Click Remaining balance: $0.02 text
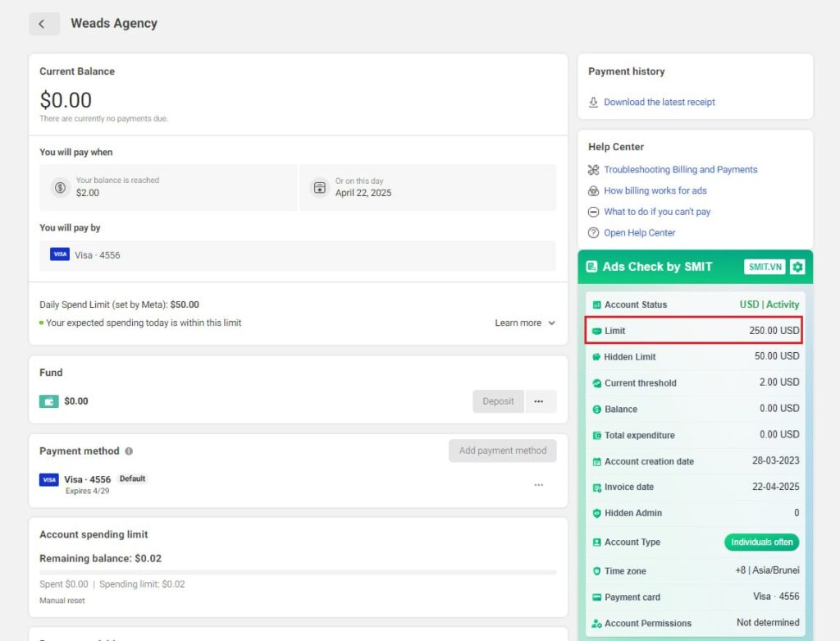The image size is (840, 641). (x=100, y=558)
